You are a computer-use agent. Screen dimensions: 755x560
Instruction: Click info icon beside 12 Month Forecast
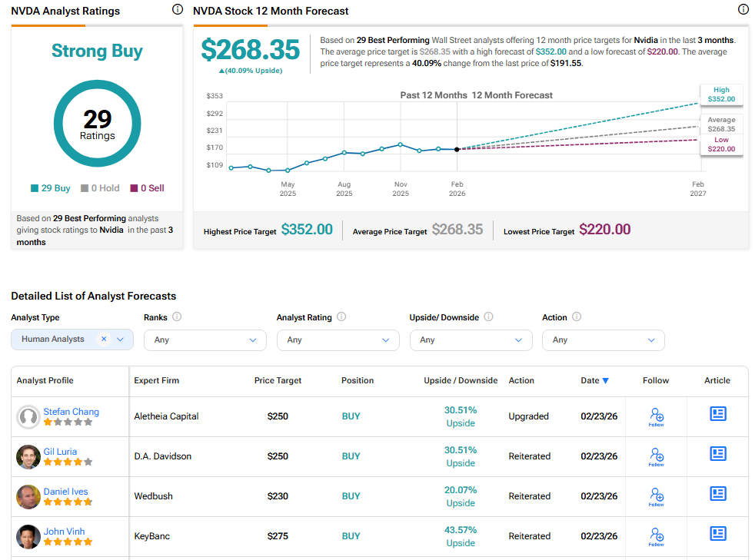[x=743, y=10]
